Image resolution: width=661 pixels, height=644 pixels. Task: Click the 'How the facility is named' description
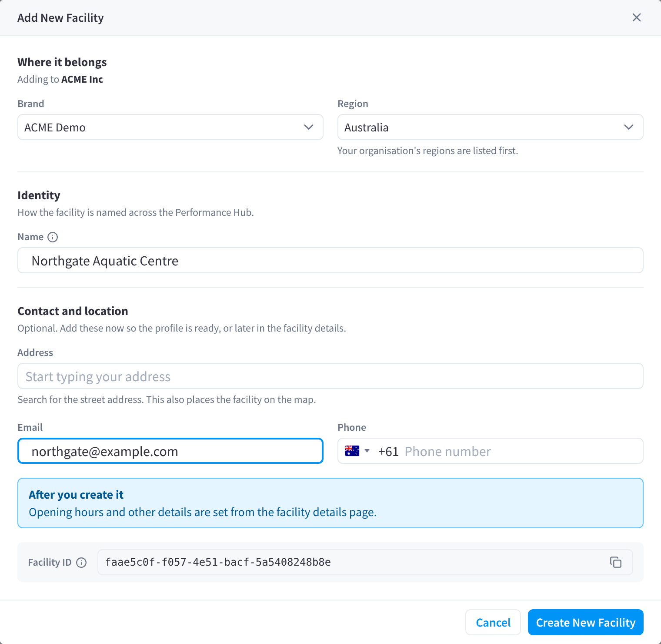click(x=136, y=212)
